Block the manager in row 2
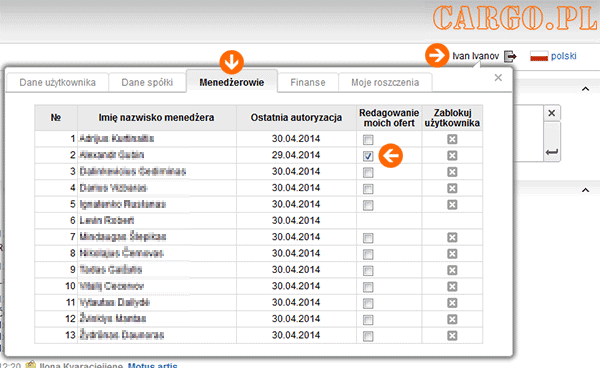600x368 pixels. pos(452,155)
